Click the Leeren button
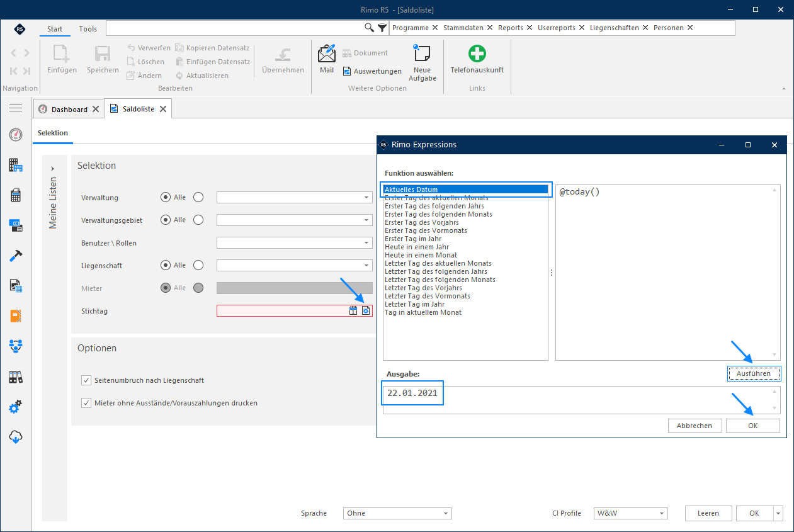 (708, 513)
